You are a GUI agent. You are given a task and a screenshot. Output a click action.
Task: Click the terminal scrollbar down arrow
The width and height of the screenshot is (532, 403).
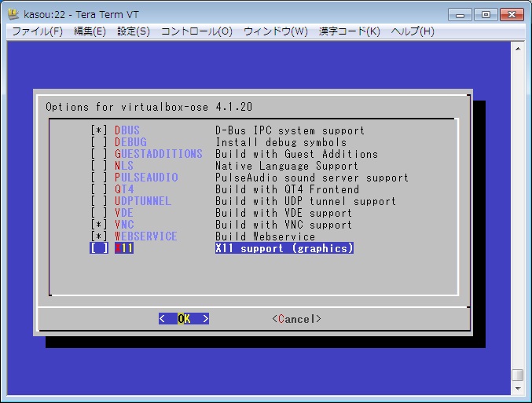pos(518,388)
